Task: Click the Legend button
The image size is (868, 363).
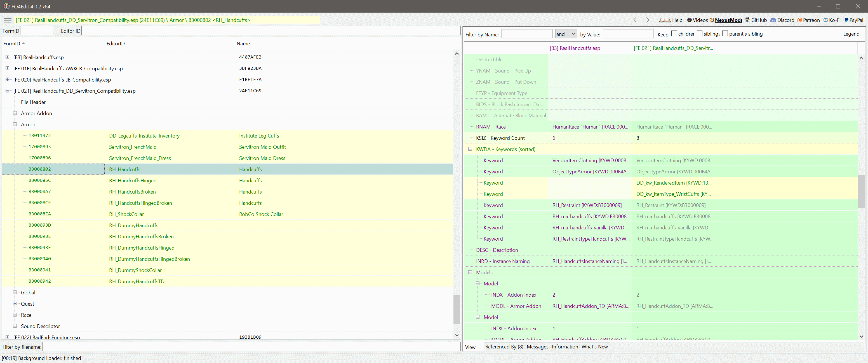Action: pos(851,34)
